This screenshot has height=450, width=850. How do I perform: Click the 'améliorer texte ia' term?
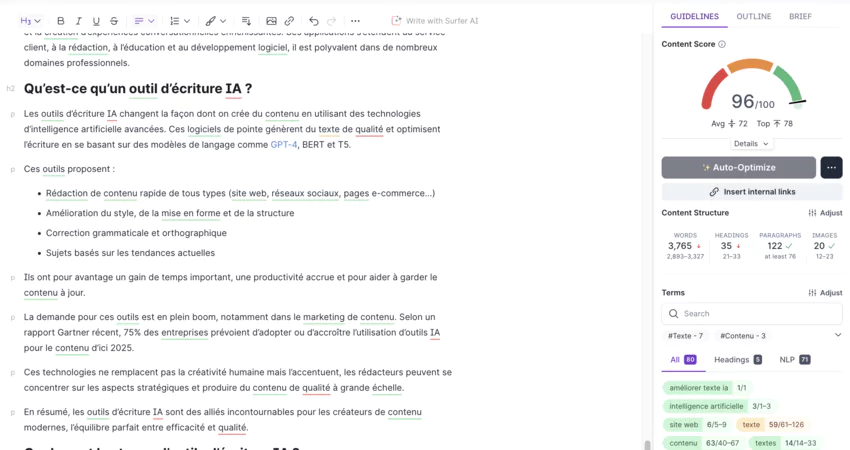[x=707, y=388]
